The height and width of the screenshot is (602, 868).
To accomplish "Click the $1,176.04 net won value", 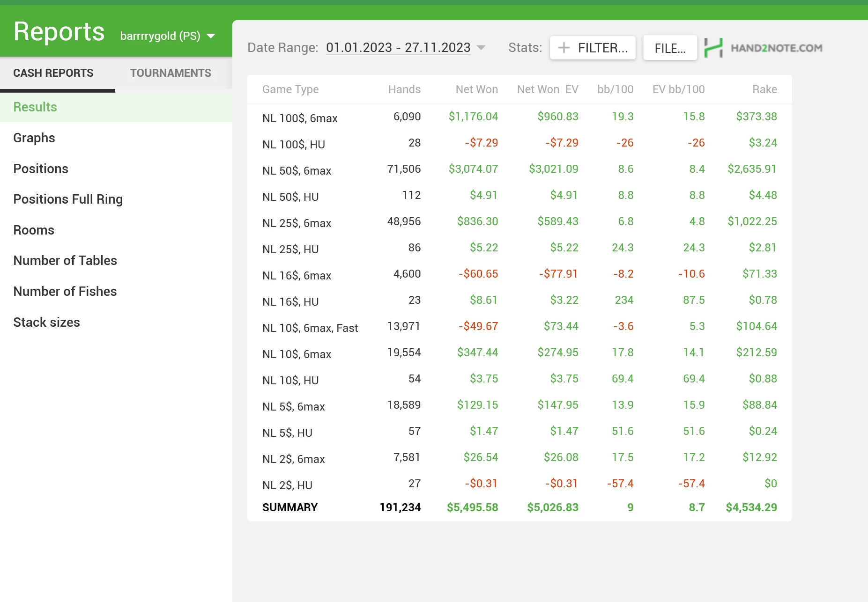I will [x=473, y=117].
